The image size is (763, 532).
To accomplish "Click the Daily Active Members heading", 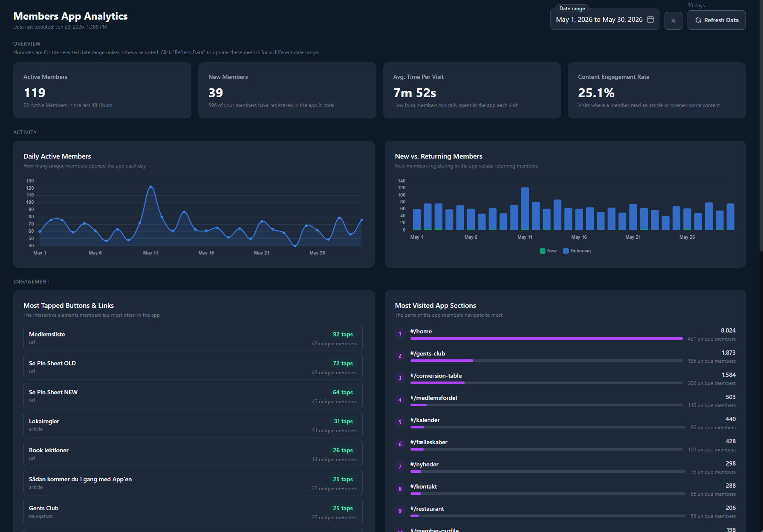I will tap(57, 156).
